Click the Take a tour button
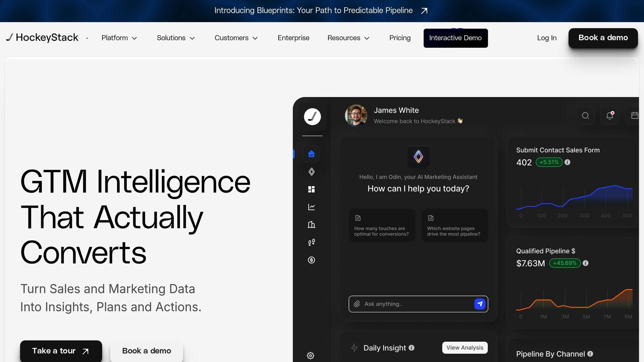The image size is (644, 362). pos(61,351)
